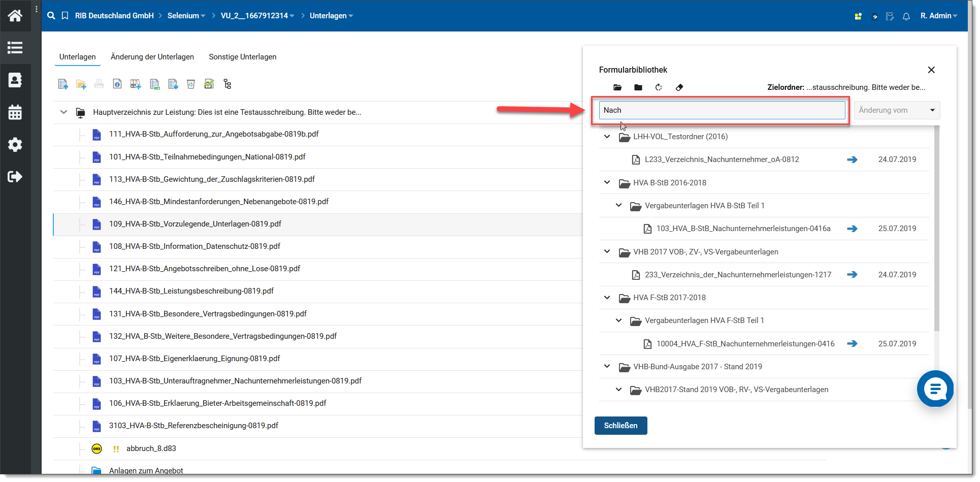This screenshot has width=980, height=482.
Task: Click the eraser icon to clear the filter
Action: [x=679, y=87]
